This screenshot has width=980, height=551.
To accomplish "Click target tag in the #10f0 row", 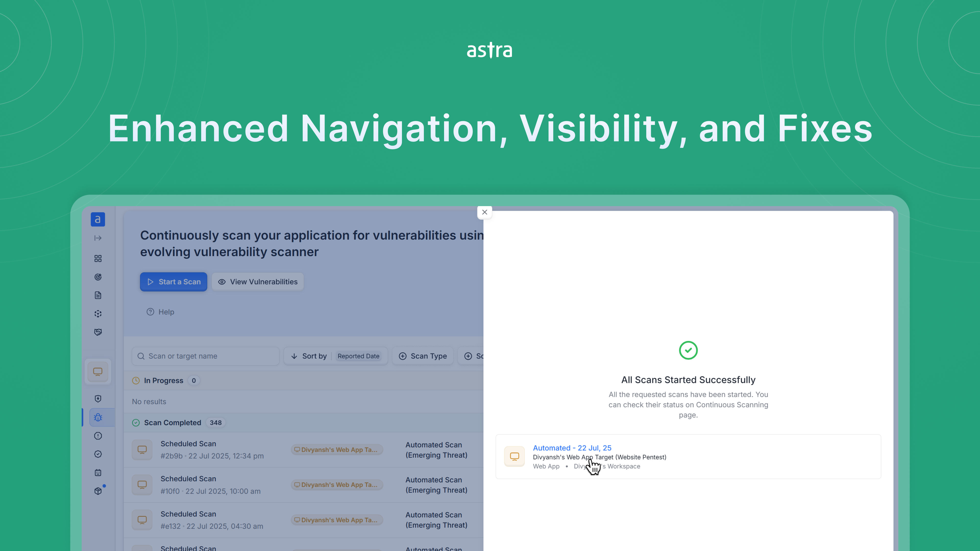I will (337, 485).
